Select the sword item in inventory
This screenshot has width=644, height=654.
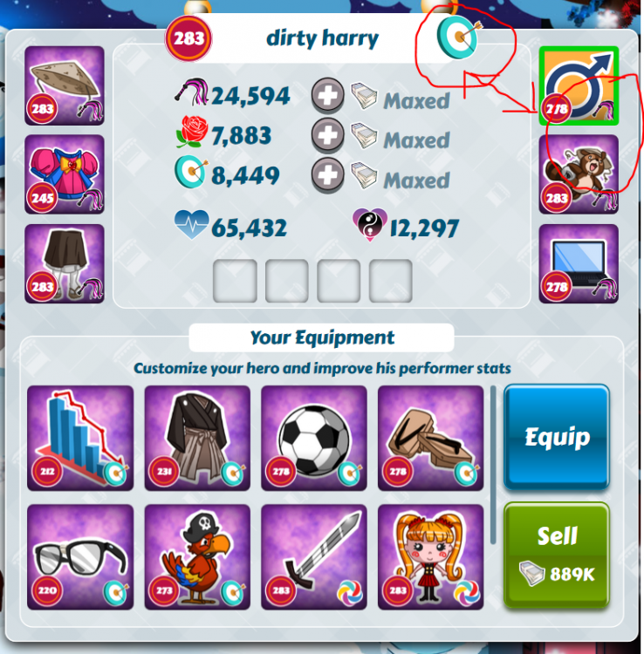click(314, 557)
